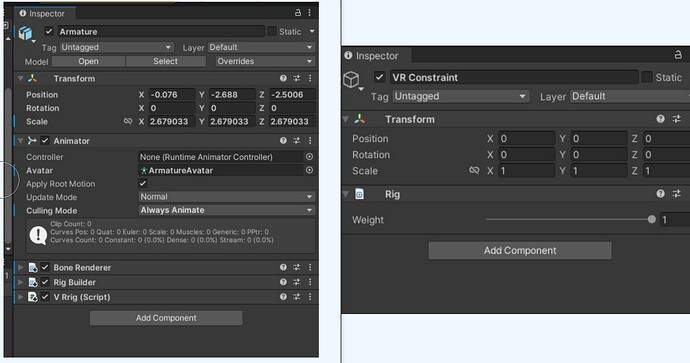Open Animator component context menu
The height and width of the screenshot is (363, 690).
(310, 141)
